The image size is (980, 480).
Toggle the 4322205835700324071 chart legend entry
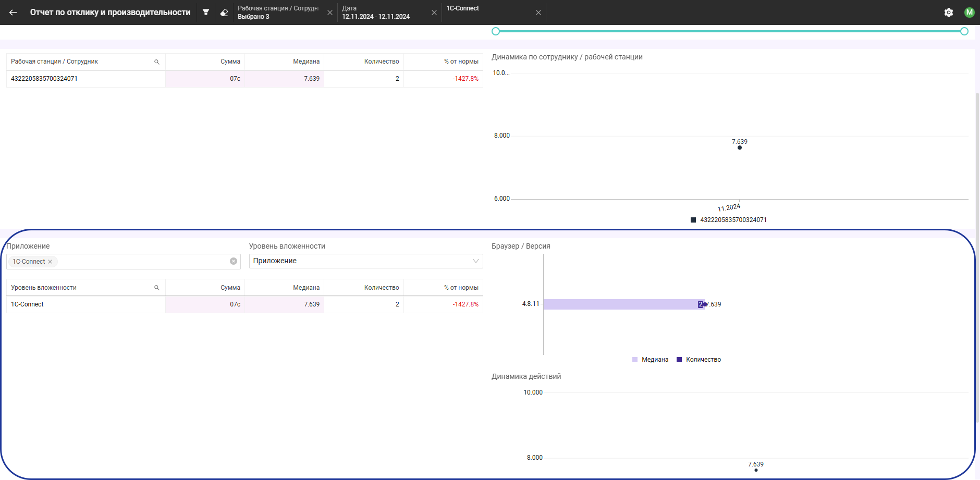point(729,220)
